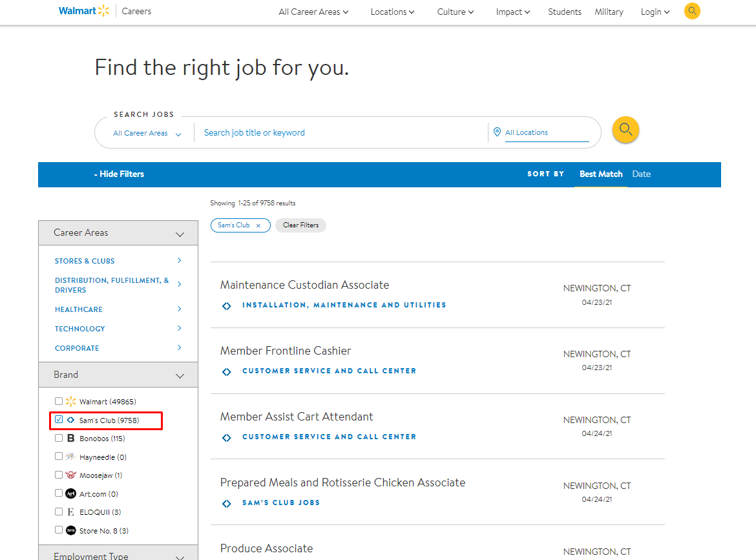Open the Locations header dropdown
The height and width of the screenshot is (560, 756).
pos(392,12)
